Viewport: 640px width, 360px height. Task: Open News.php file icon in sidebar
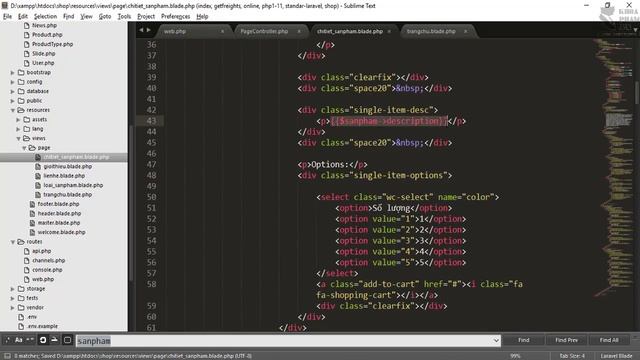(x=27, y=25)
